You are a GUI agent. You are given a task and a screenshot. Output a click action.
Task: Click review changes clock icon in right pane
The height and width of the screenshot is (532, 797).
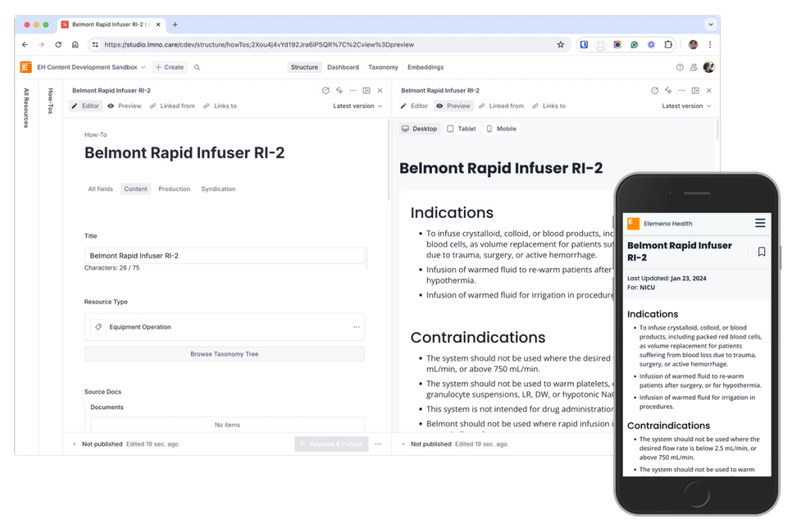point(655,90)
